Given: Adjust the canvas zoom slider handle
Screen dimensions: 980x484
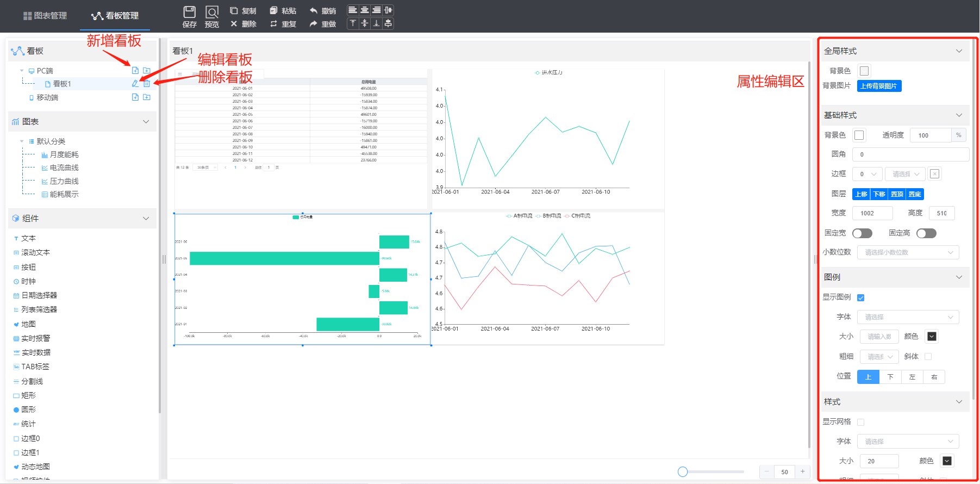Looking at the screenshot, I should coord(683,471).
